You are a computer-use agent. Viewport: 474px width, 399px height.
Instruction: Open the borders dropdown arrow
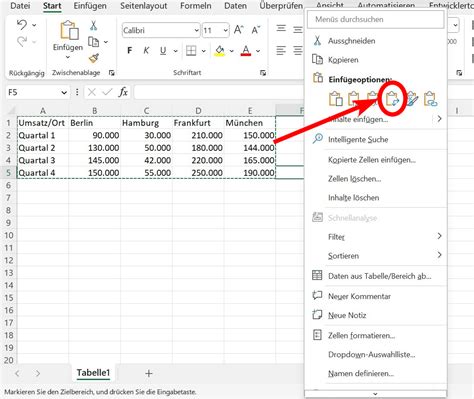tap(204, 51)
